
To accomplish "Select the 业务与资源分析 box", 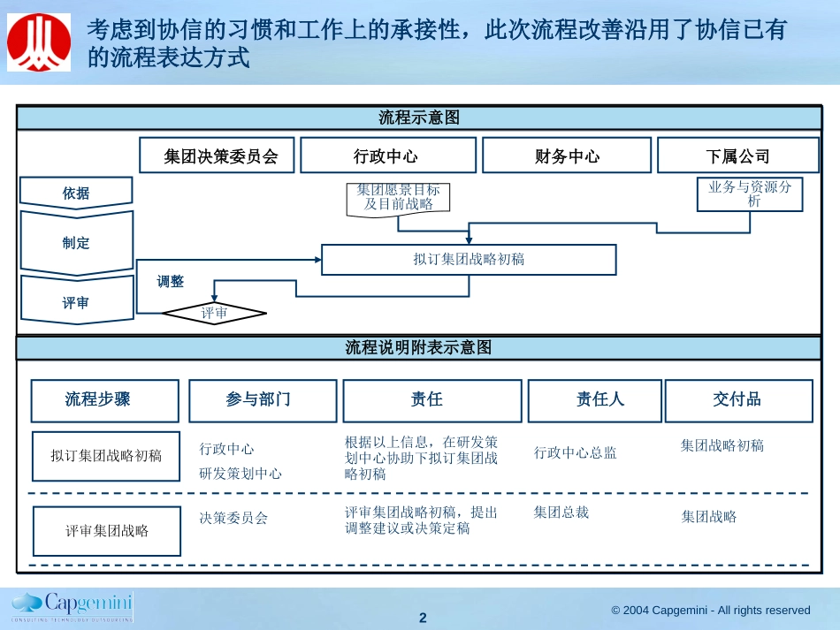I will (750, 194).
